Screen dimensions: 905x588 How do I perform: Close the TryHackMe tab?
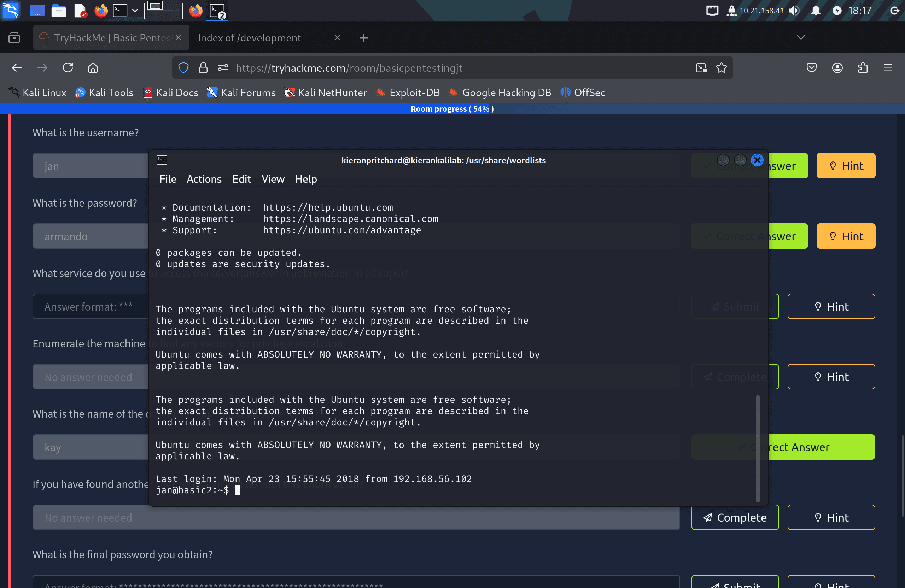tap(178, 37)
